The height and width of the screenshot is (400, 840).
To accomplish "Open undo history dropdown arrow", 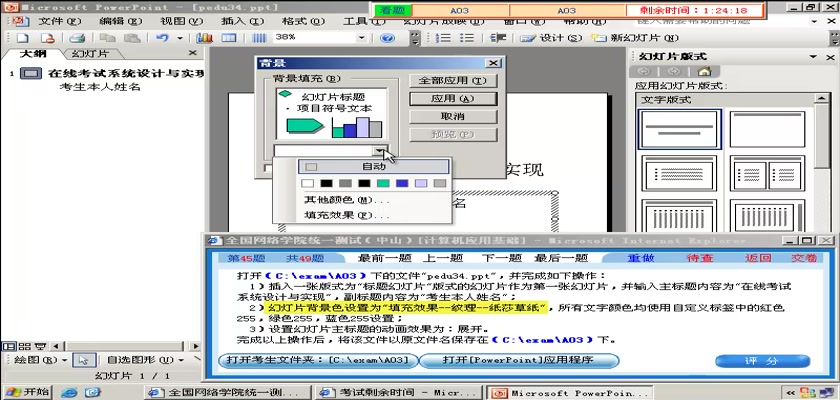I will coord(179,38).
